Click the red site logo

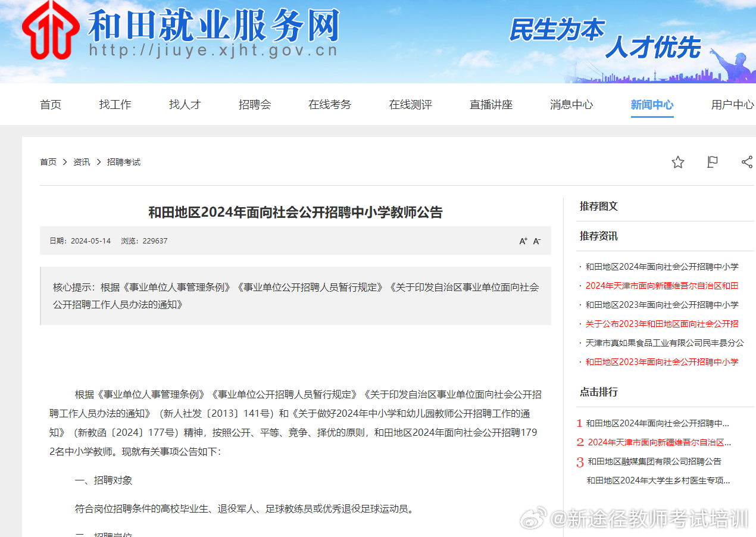[x=51, y=30]
